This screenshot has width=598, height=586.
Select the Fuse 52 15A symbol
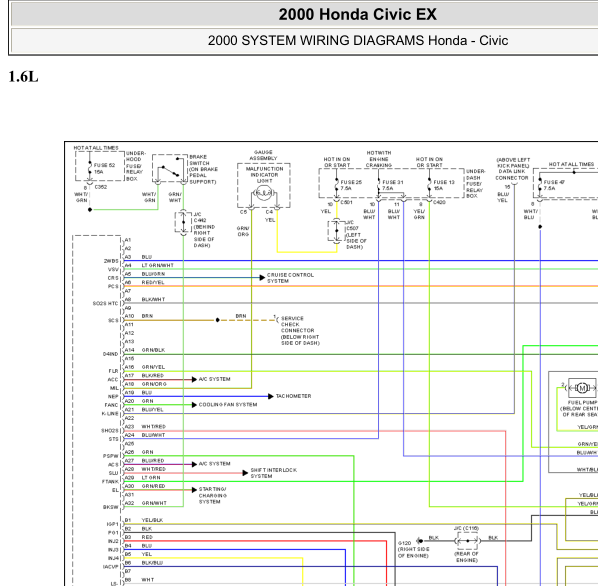pyautogui.click(x=90, y=168)
